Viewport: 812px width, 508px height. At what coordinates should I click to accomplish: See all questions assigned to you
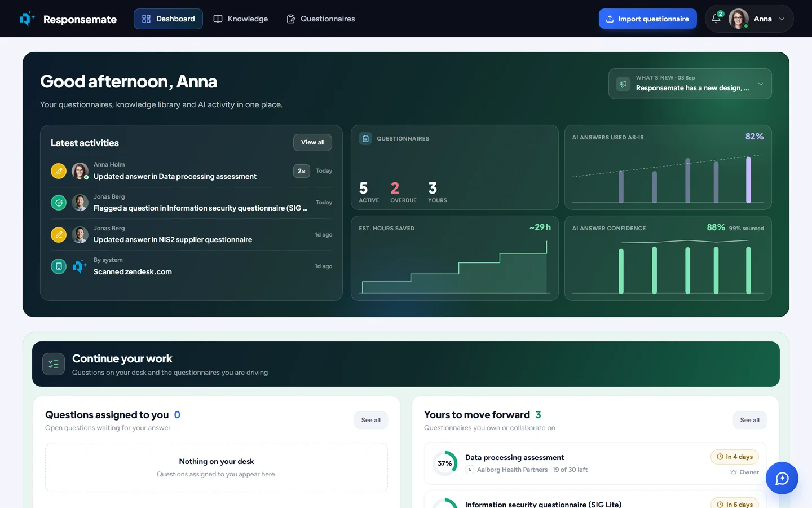point(370,420)
